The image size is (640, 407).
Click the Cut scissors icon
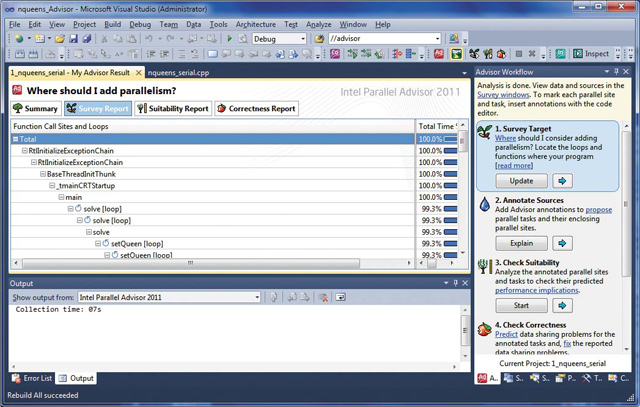point(104,39)
